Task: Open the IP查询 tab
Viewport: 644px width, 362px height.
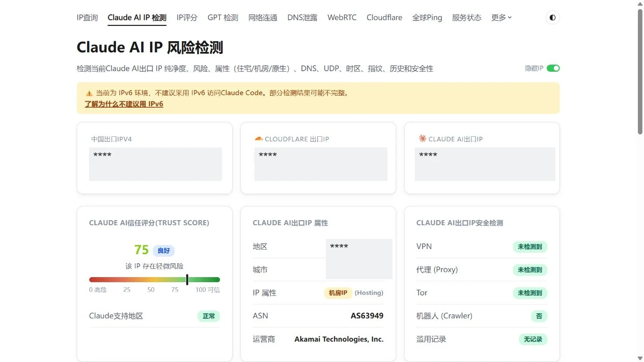Action: tap(87, 18)
